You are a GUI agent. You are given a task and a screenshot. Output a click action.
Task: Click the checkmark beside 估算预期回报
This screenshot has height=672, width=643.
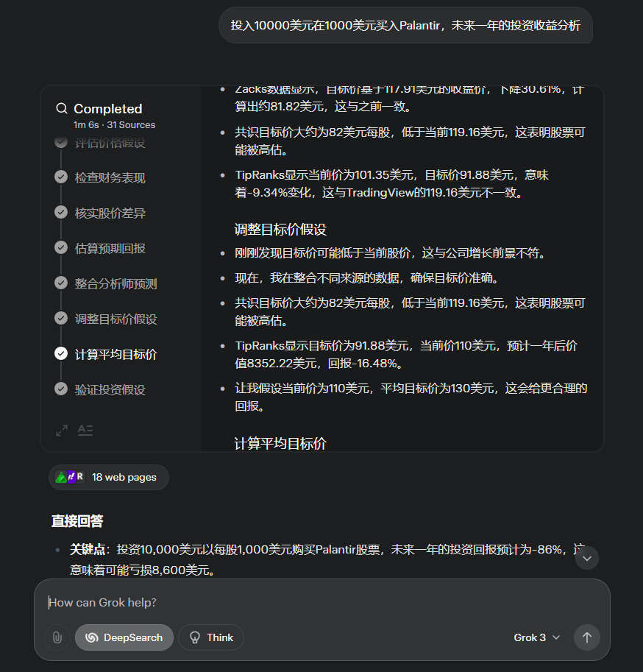tap(61, 247)
